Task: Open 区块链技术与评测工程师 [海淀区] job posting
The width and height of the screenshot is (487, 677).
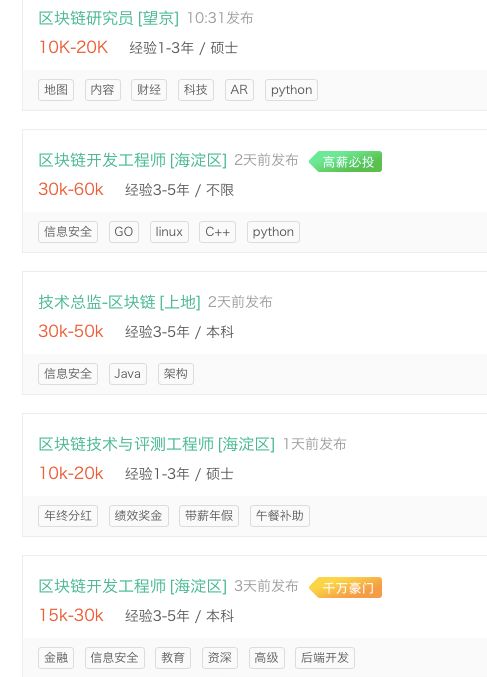Action: click(x=156, y=444)
